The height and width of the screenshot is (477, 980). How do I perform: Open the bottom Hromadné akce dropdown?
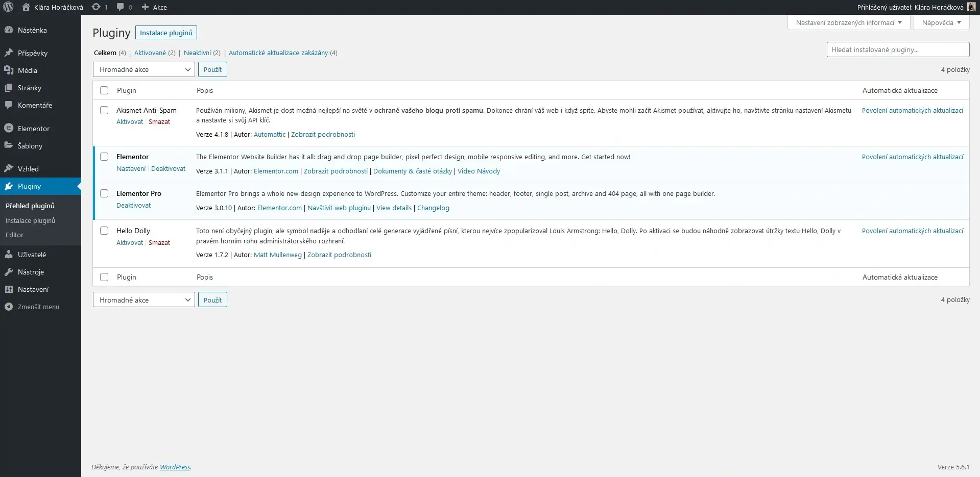click(144, 300)
